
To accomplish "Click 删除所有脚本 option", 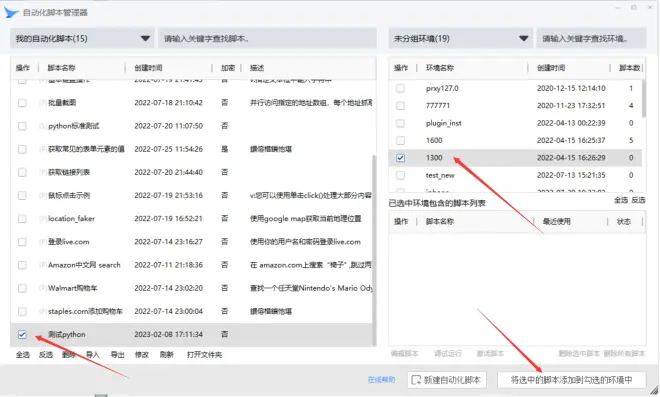I will tap(624, 353).
